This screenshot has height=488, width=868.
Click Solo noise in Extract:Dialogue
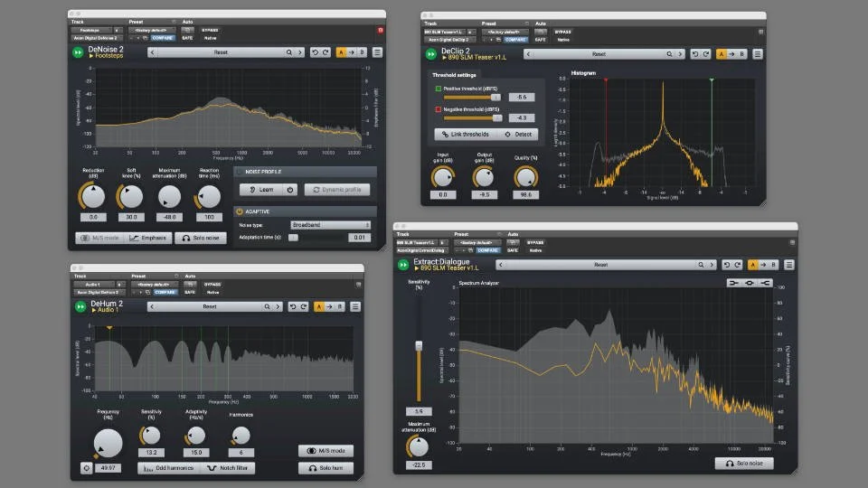(x=744, y=464)
